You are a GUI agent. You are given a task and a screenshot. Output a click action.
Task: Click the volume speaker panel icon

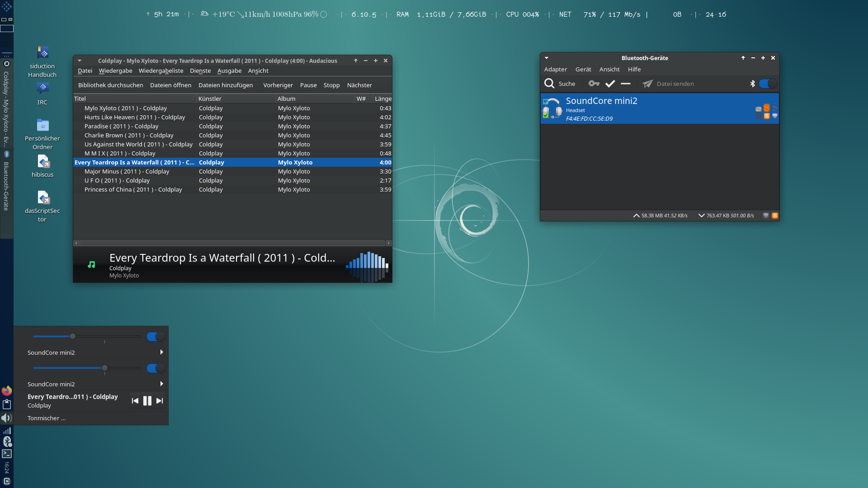(x=7, y=418)
